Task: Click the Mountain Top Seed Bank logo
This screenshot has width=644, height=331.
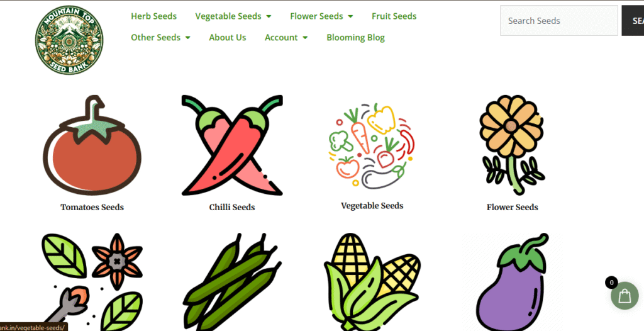Action: point(69,40)
